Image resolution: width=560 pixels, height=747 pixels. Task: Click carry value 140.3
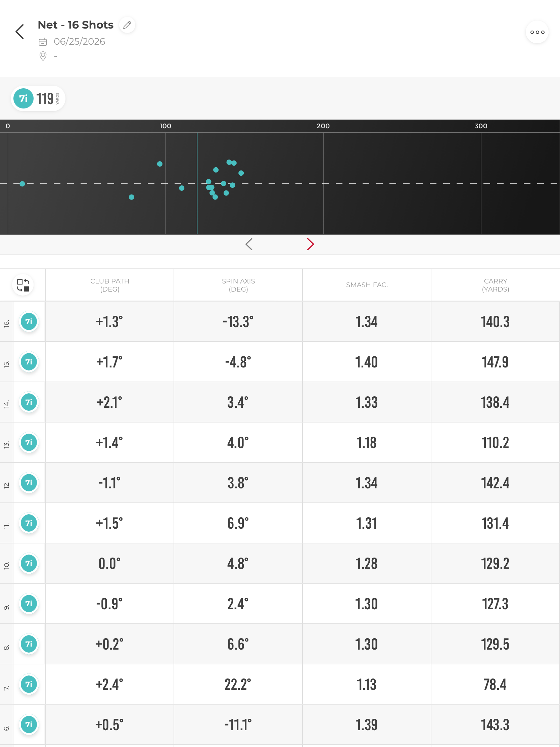point(495,322)
